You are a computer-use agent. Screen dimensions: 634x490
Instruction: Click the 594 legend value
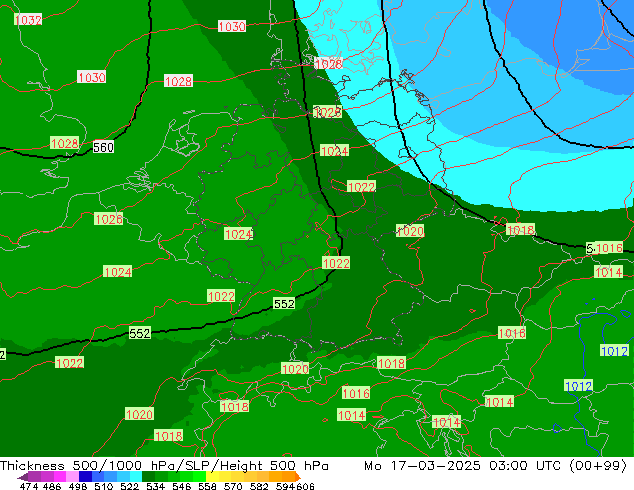pos(285,486)
